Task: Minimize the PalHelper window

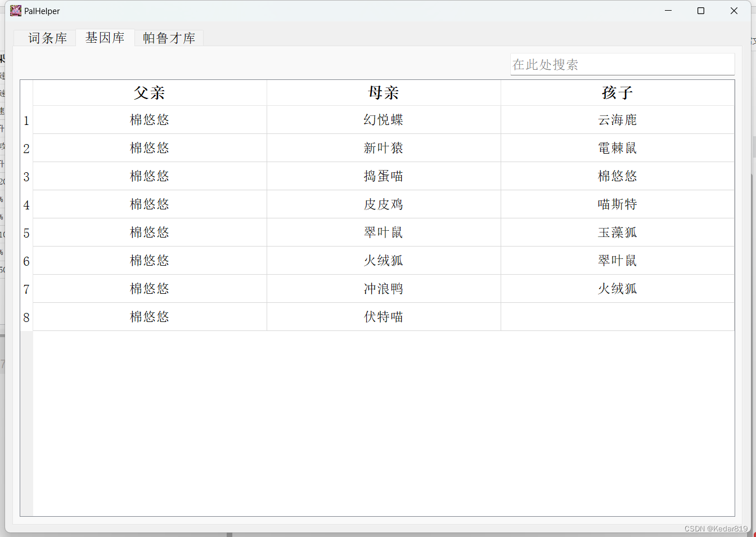Action: tap(668, 11)
